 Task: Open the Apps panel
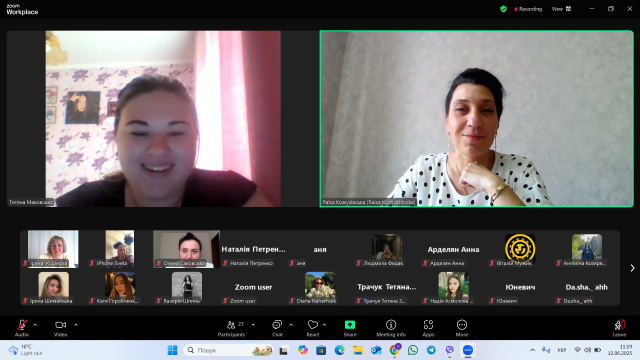pos(428,328)
